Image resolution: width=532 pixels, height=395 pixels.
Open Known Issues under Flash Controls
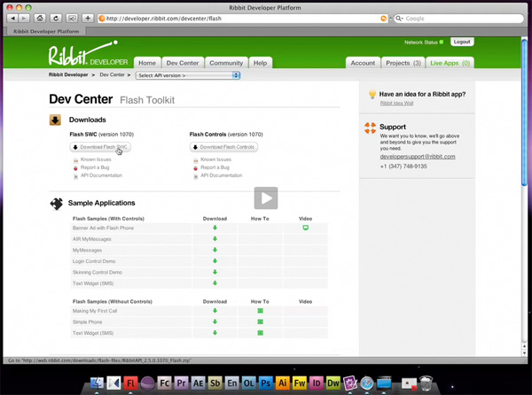(215, 159)
